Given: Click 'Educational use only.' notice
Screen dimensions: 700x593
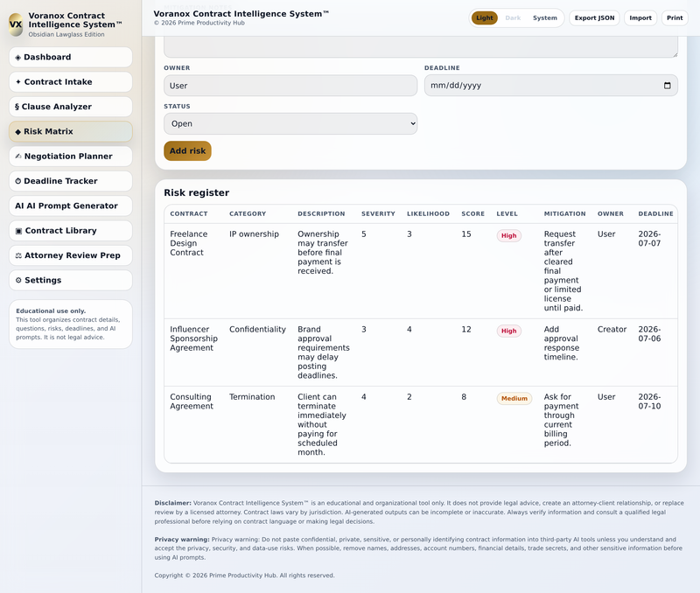Looking at the screenshot, I should (x=51, y=311).
